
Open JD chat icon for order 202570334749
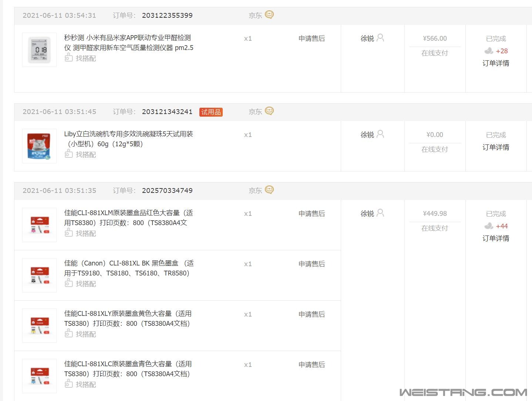(269, 190)
